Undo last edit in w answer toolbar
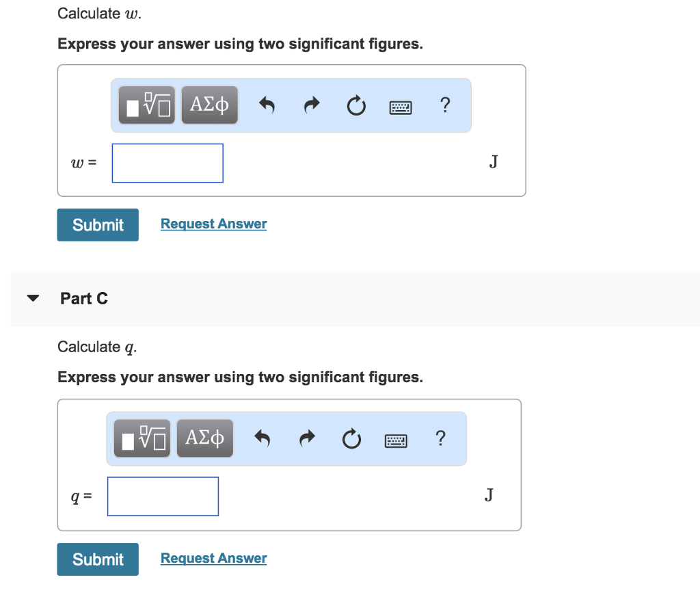The height and width of the screenshot is (599, 700). 267,105
